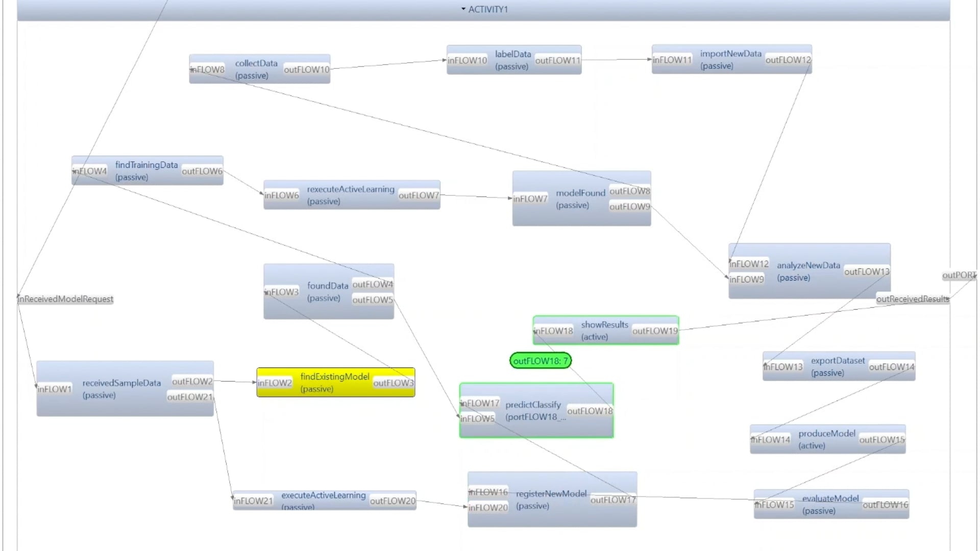Select the registerNewModel node
Image resolution: width=980 pixels, height=551 pixels.
pyautogui.click(x=551, y=494)
